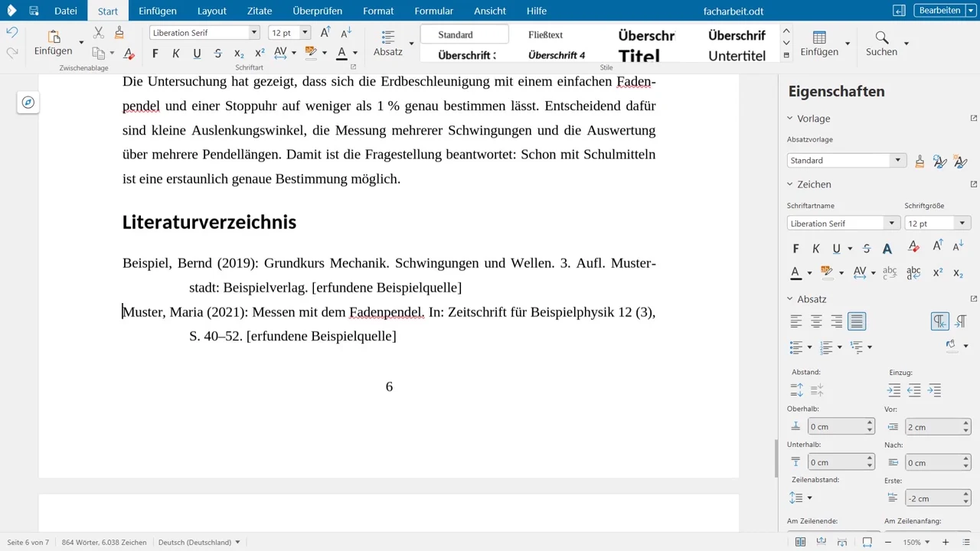Screen dimensions: 980x551
Task: Increase indent in the Einzug section
Action: point(893,390)
